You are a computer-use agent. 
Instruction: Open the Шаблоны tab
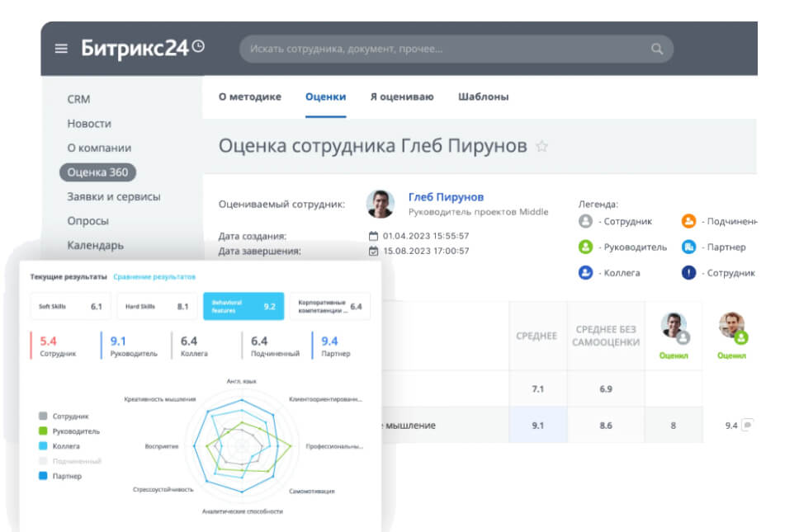tap(483, 97)
